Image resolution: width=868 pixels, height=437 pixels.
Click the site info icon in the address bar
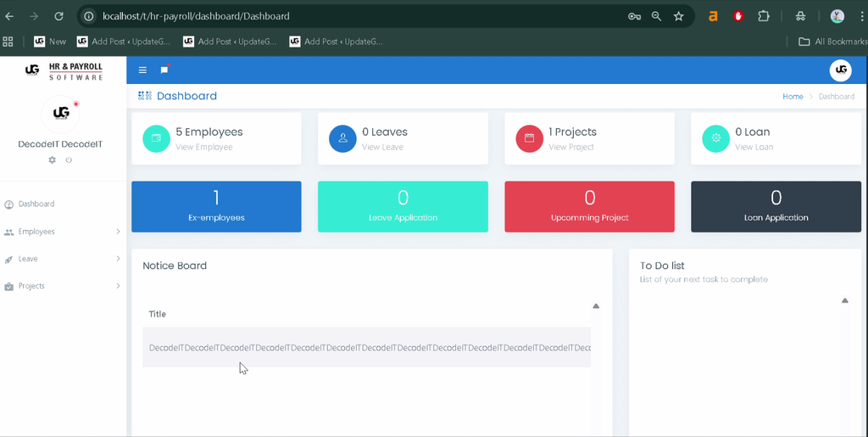88,16
